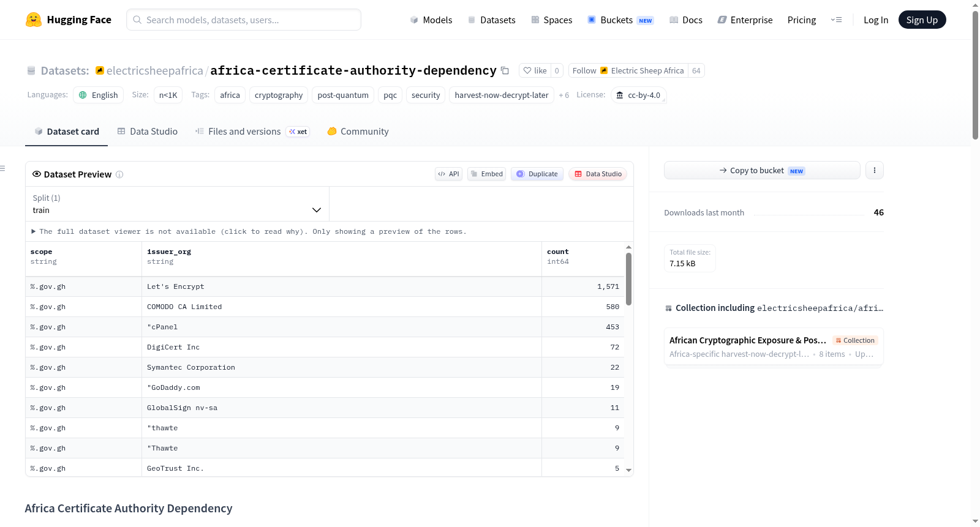This screenshot has width=980, height=527.
Task: Click the like heart button
Action: pos(535,70)
